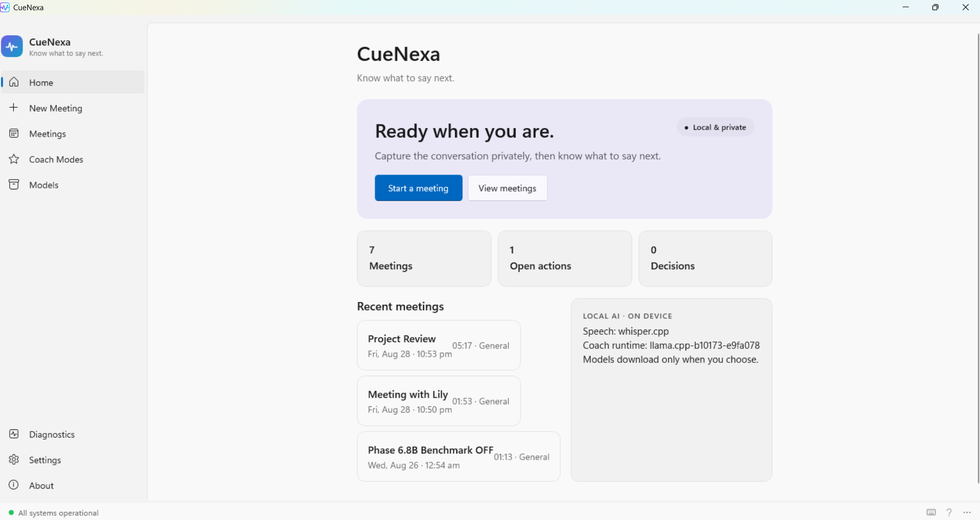The image size is (980, 520).
Task: Click 'Models download only when you choose.' text
Action: (671, 359)
